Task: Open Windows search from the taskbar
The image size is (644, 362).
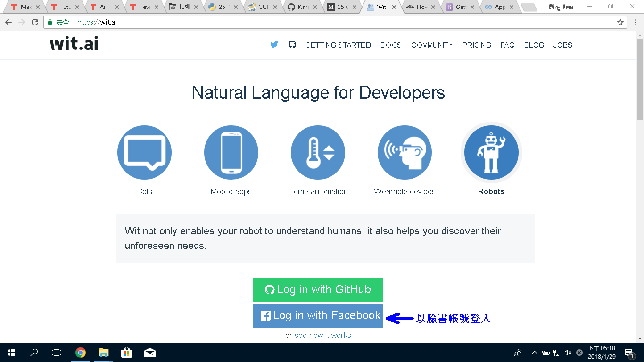Action: point(34,353)
